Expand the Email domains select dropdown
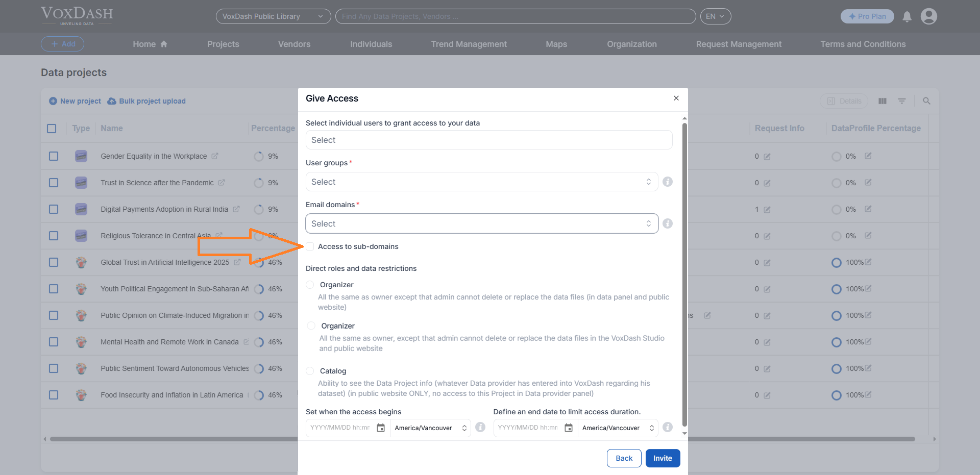Viewport: 980px width, 475px height. pyautogui.click(x=482, y=223)
